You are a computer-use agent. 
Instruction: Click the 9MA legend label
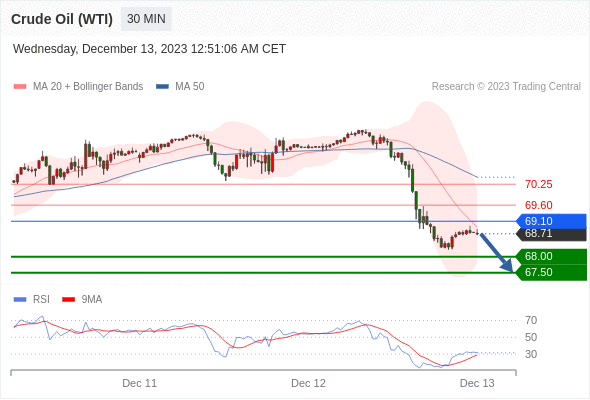(x=92, y=300)
